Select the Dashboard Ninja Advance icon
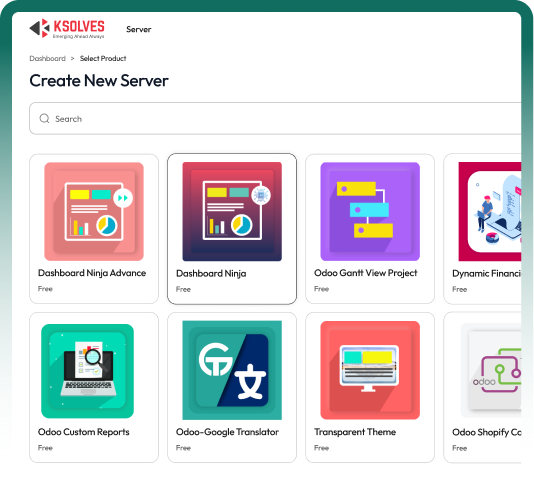This screenshot has width=534, height=482. (94, 212)
